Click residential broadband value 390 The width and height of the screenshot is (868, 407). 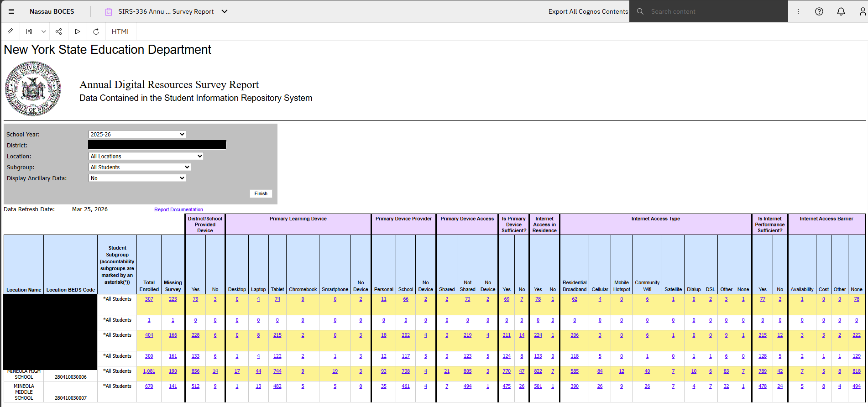pyautogui.click(x=575, y=386)
